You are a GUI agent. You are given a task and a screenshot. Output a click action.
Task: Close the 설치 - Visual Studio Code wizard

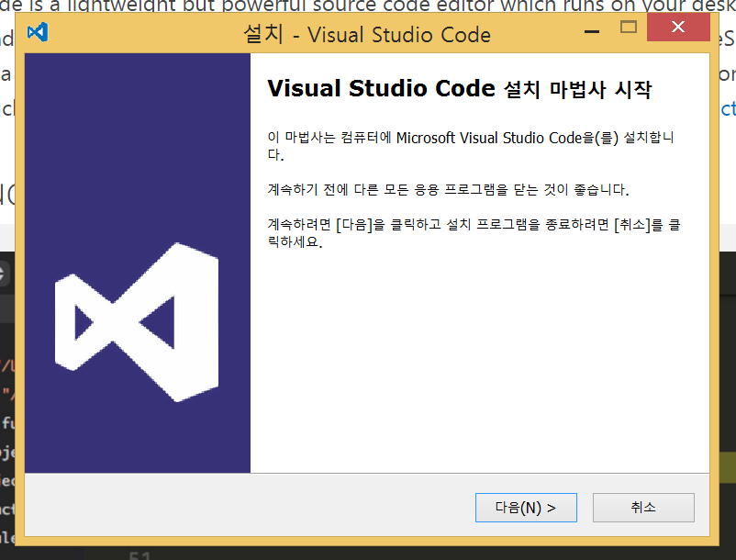pyautogui.click(x=678, y=28)
